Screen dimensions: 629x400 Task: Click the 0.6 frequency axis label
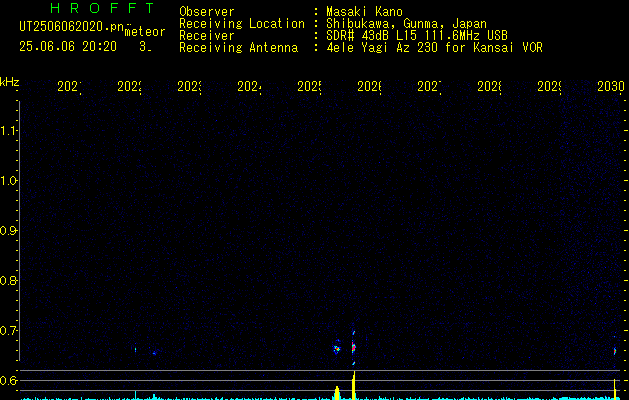click(x=8, y=380)
